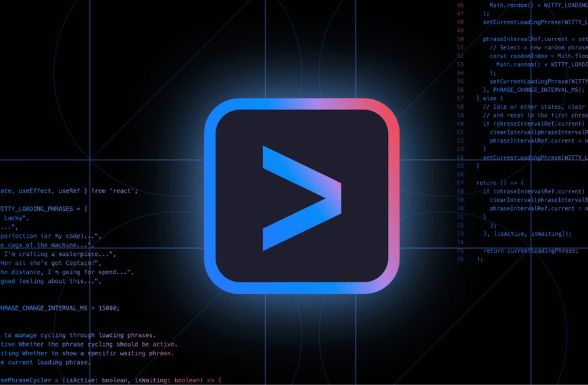
Task: Click the "} else {" line
Action: coord(489,98)
